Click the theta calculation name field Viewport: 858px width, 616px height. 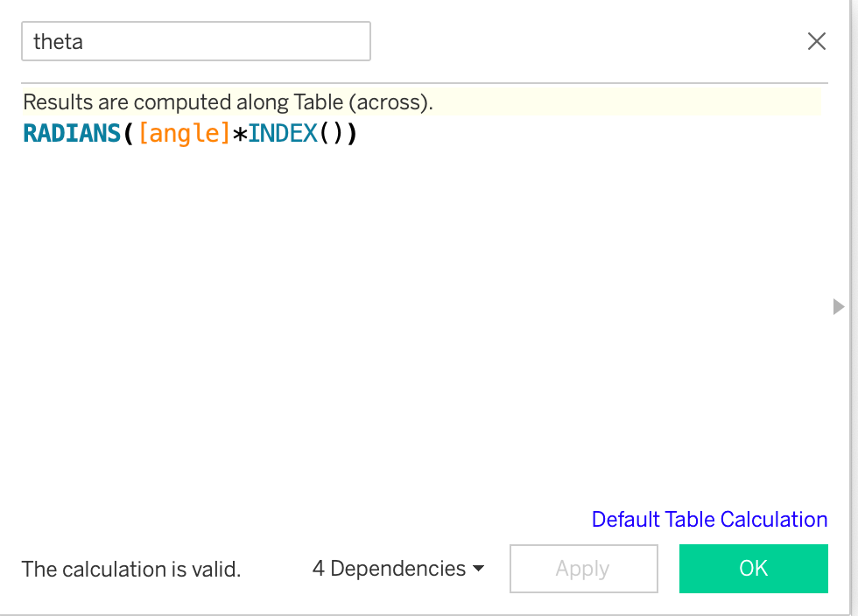(195, 41)
